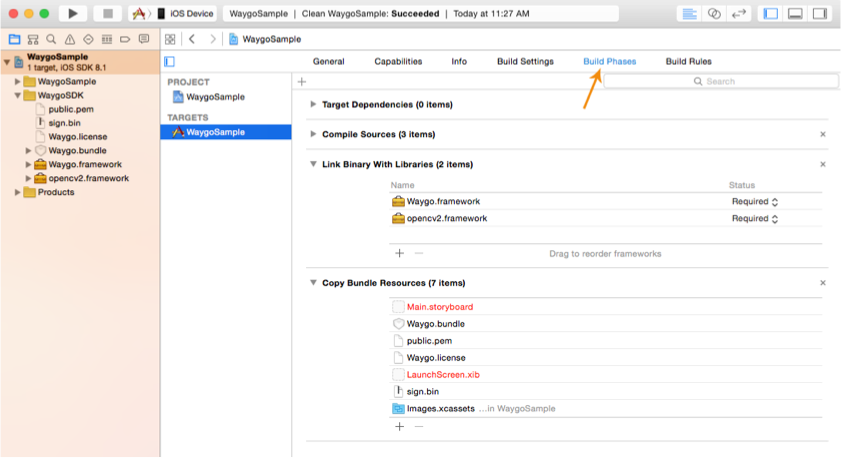The height and width of the screenshot is (458, 842).
Task: Collapse the WaygoSample project root
Action: point(7,62)
